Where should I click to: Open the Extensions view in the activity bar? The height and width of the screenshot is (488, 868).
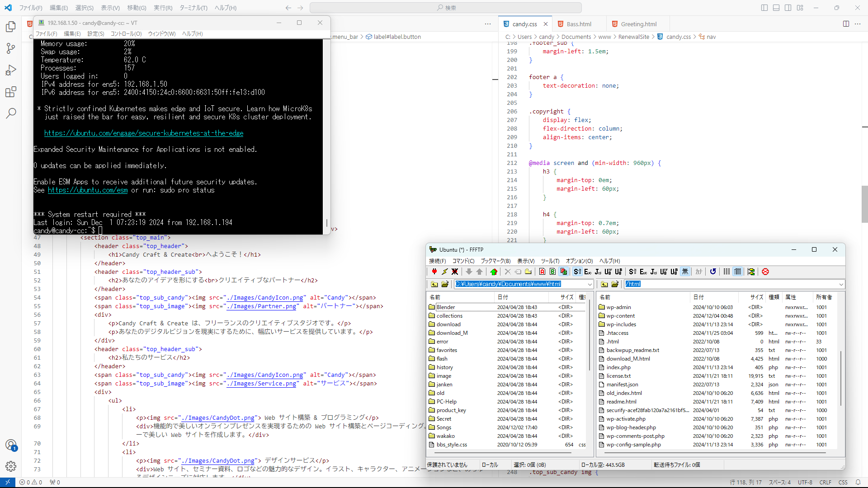tap(11, 92)
